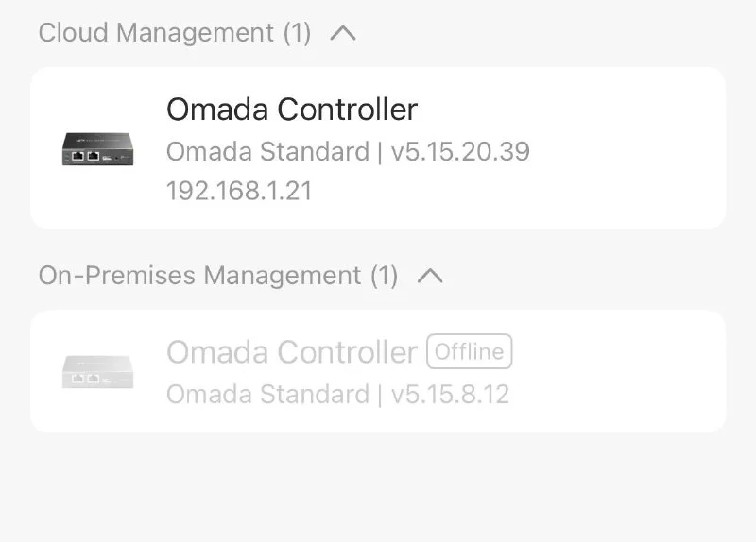The image size is (756, 542).
Task: Click the count (1) beside On-Premises Management
Action: pos(384,276)
